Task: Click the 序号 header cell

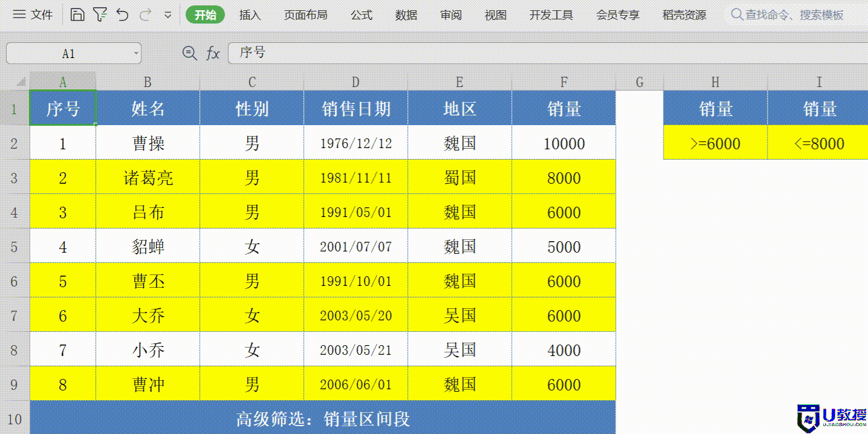Action: pos(63,108)
